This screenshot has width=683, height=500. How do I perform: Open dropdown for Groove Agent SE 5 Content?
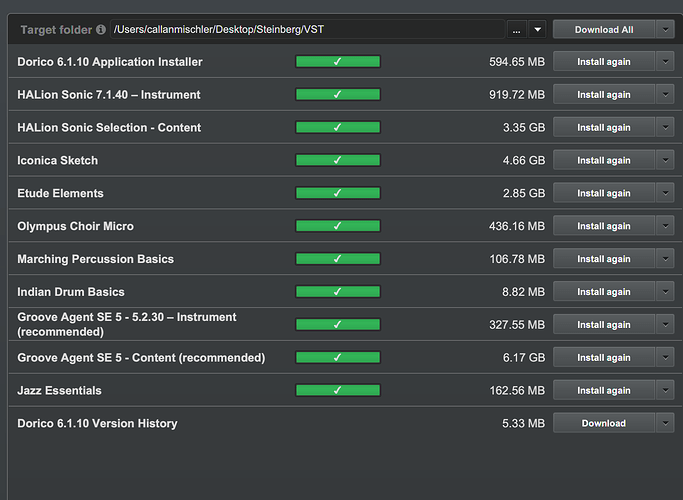click(665, 358)
